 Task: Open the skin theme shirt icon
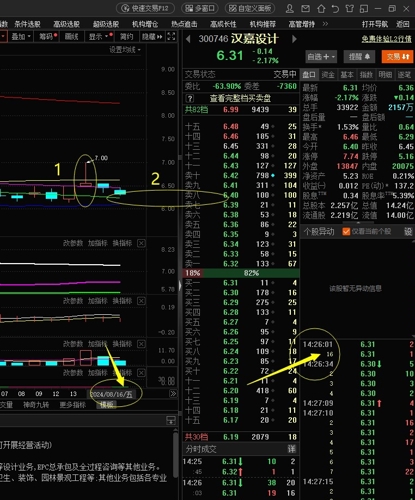(350, 8)
